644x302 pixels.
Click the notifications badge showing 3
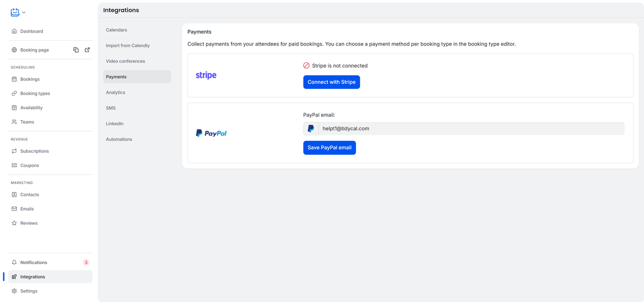pos(86,262)
